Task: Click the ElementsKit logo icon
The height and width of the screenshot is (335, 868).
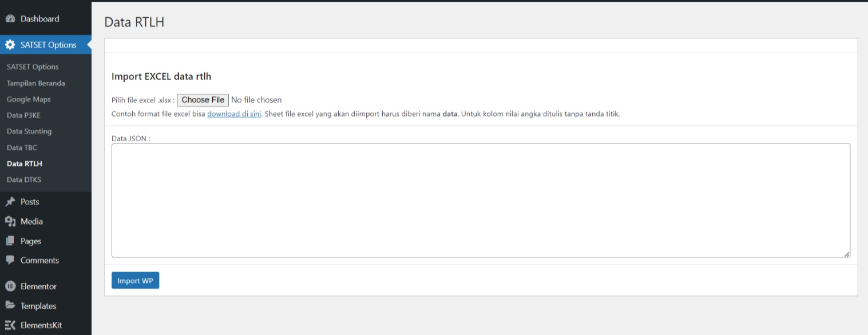Action: 10,325
